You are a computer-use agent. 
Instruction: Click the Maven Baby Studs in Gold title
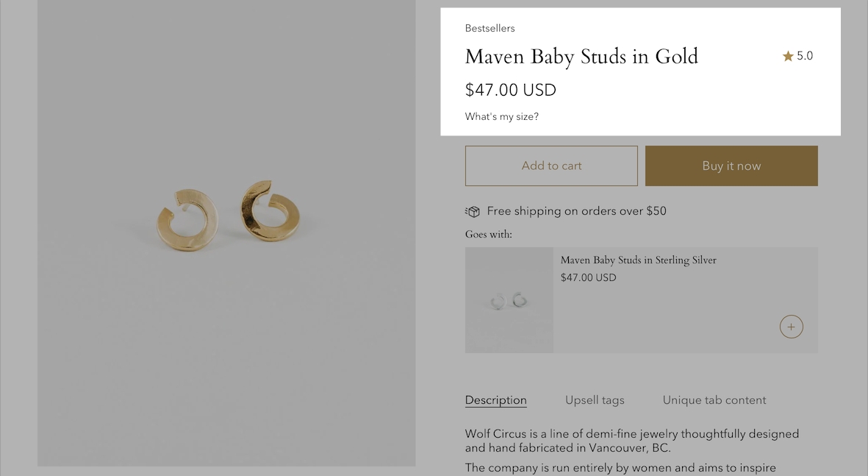tap(581, 57)
